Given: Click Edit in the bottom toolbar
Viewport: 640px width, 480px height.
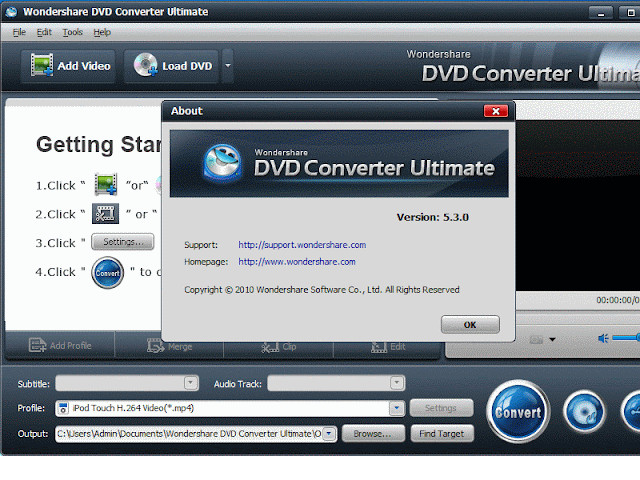Looking at the screenshot, I should [388, 347].
